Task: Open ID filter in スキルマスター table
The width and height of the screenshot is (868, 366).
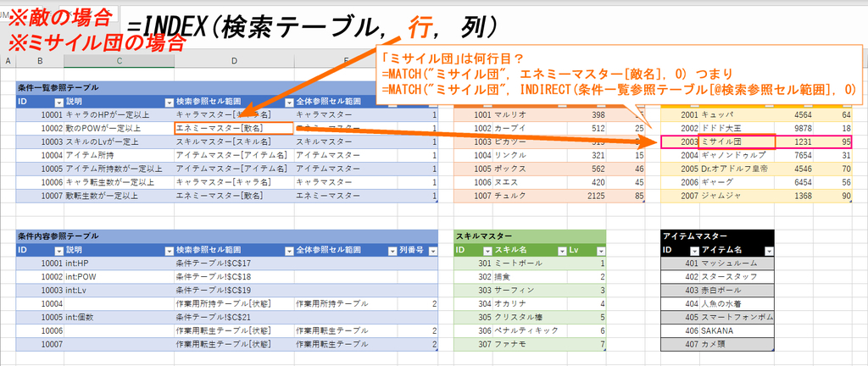Action: point(486,251)
